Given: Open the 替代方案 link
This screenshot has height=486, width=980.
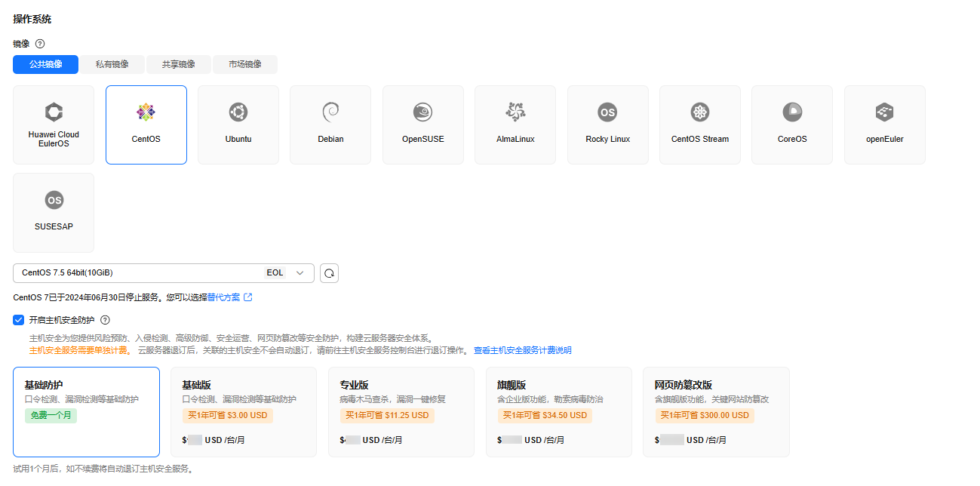Looking at the screenshot, I should coord(224,297).
